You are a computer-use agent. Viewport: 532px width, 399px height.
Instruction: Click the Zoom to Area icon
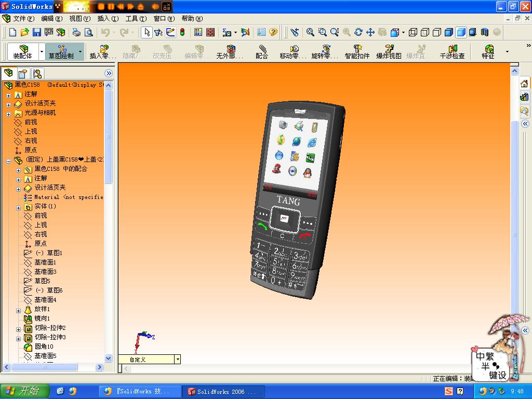(x=322, y=32)
